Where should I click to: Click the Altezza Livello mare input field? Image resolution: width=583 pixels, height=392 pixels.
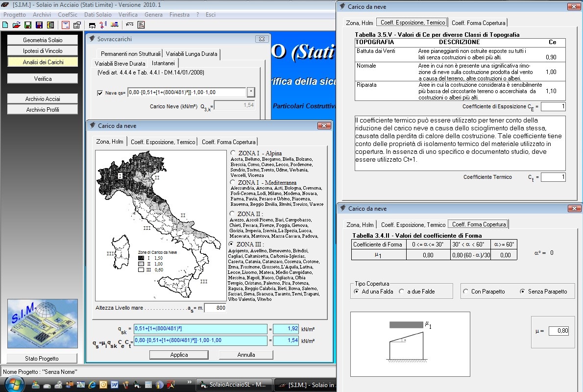click(216, 308)
